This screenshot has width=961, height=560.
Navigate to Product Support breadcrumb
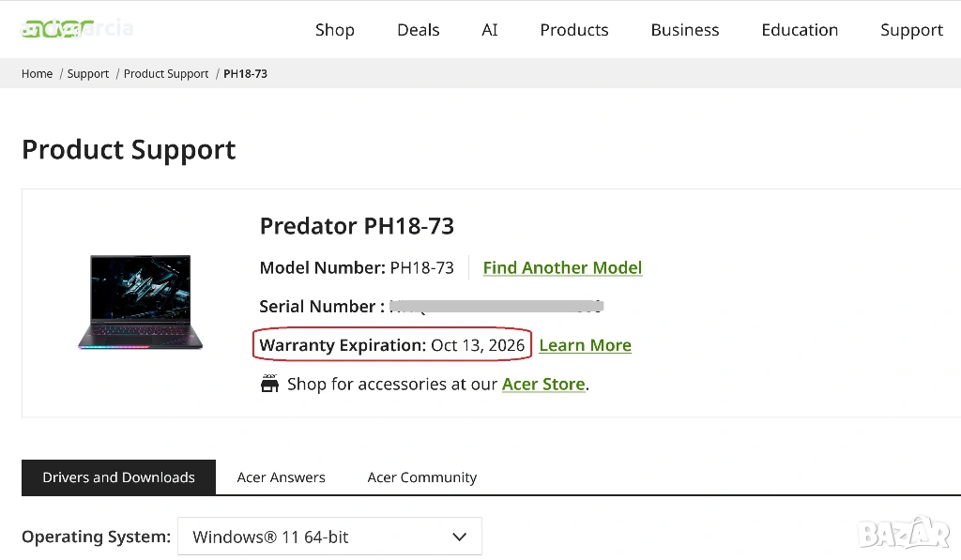coord(166,74)
